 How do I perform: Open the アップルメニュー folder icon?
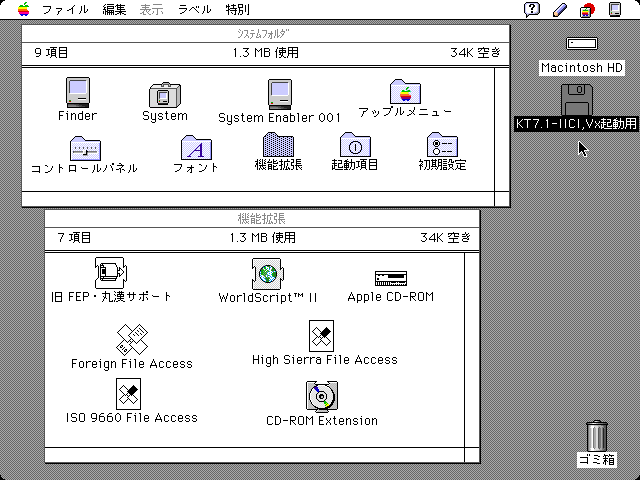pos(405,91)
